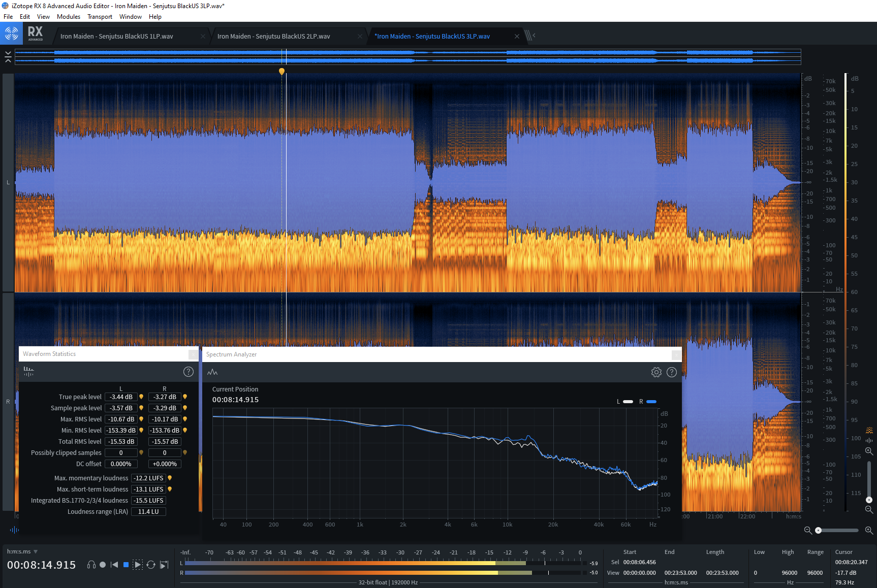Click the iZotope spiral logo icon
877x588 pixels.
pyautogui.click(x=11, y=34)
